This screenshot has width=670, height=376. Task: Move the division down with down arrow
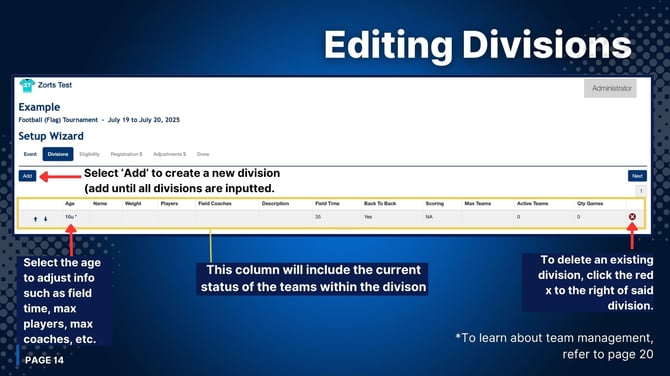coord(46,219)
